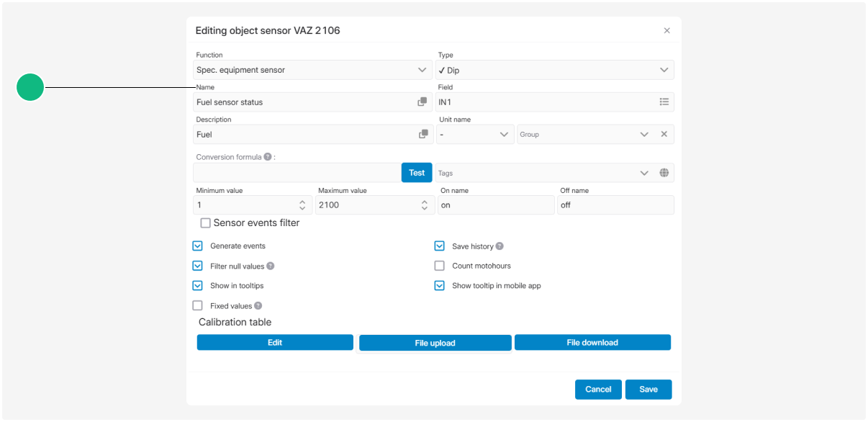Expand the Tags dropdown

point(643,173)
